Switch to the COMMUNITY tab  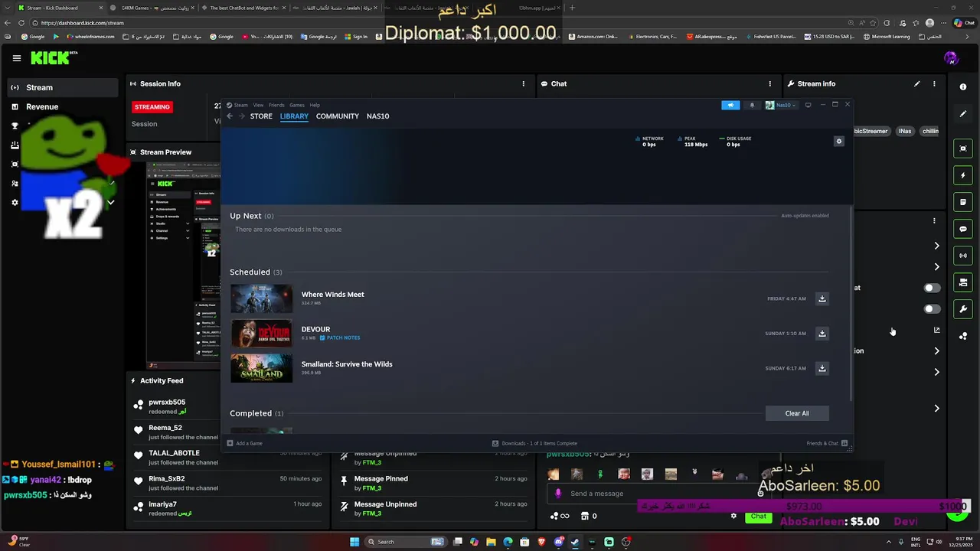pos(338,116)
